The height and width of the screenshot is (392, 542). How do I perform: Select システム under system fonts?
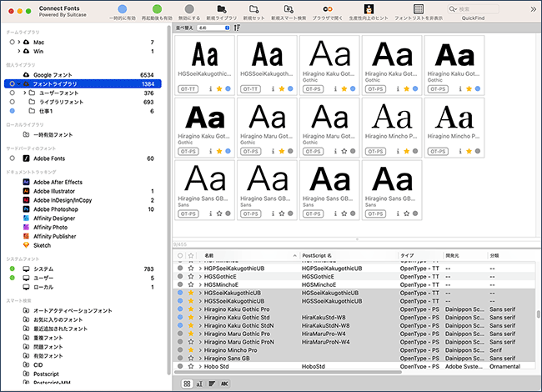pyautogui.click(x=43, y=269)
